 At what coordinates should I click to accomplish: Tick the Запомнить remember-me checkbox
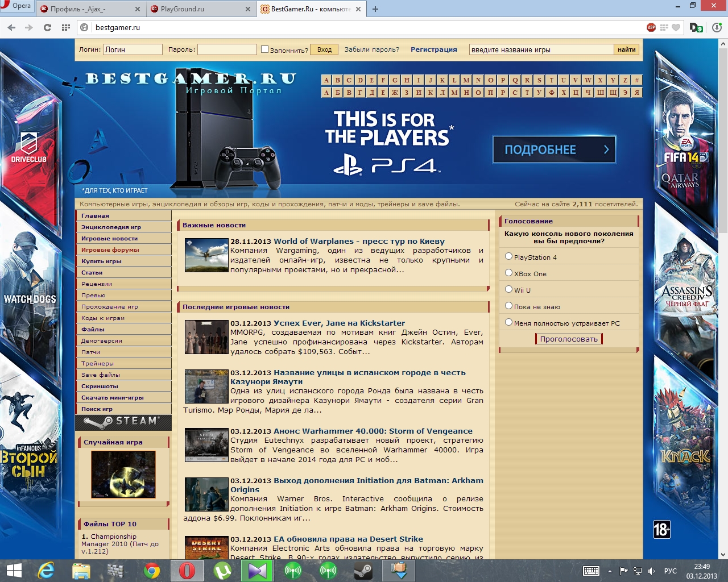(264, 49)
